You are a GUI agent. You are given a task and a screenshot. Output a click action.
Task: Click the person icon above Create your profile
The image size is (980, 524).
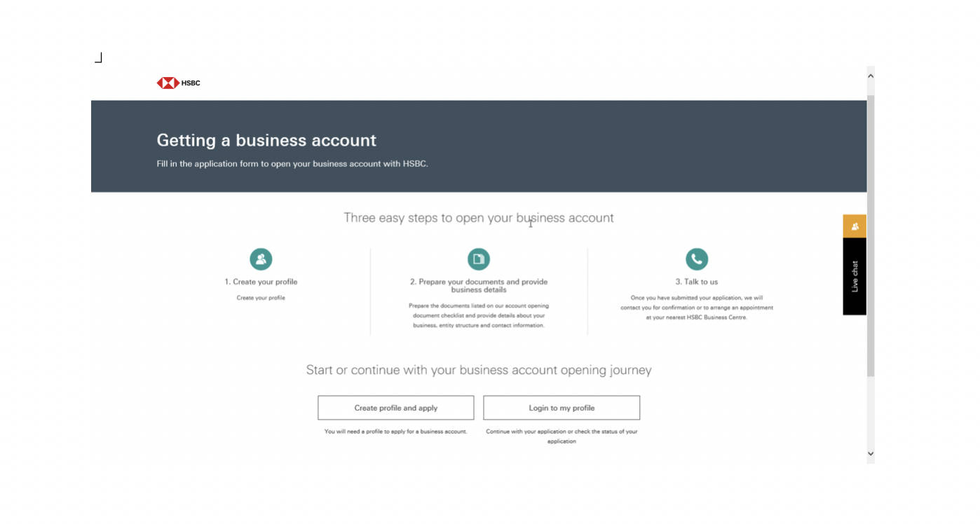click(261, 259)
